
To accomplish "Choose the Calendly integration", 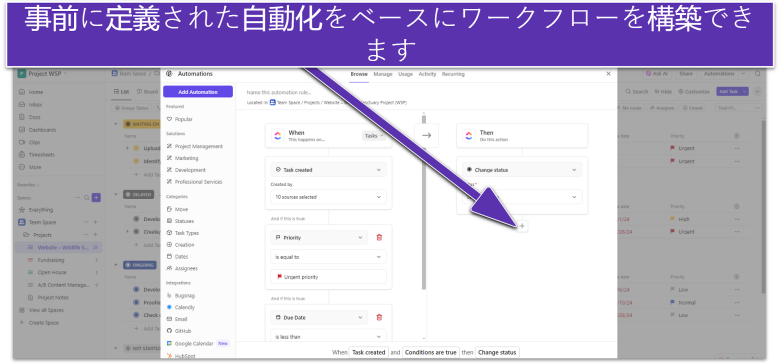I will (181, 307).
